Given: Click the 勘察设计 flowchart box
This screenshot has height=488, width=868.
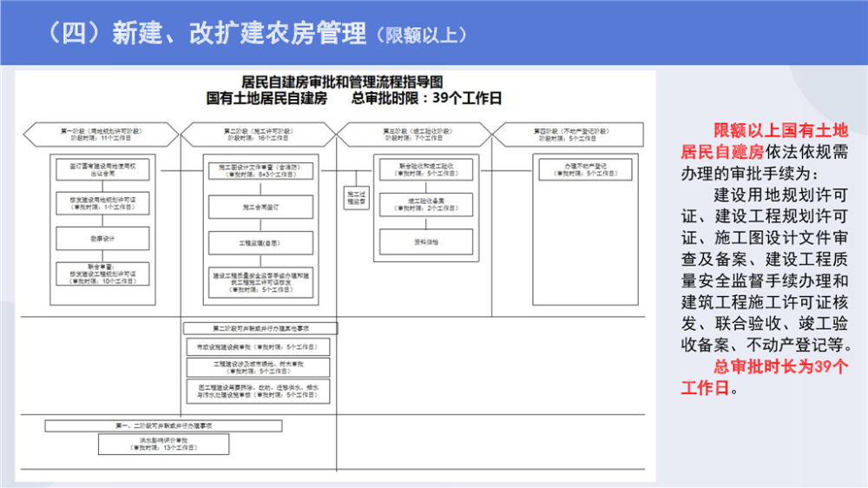Looking at the screenshot, I should pos(102,238).
